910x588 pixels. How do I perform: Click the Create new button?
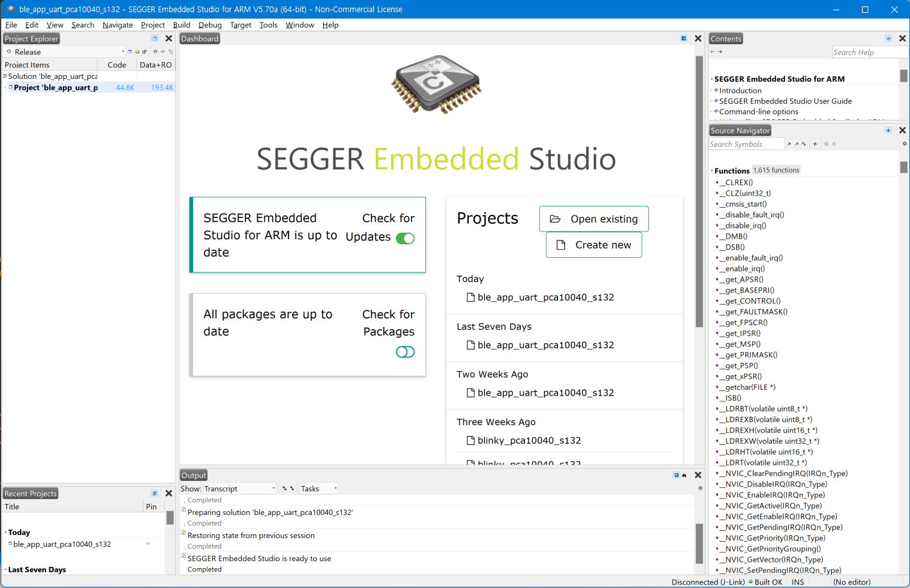click(594, 245)
